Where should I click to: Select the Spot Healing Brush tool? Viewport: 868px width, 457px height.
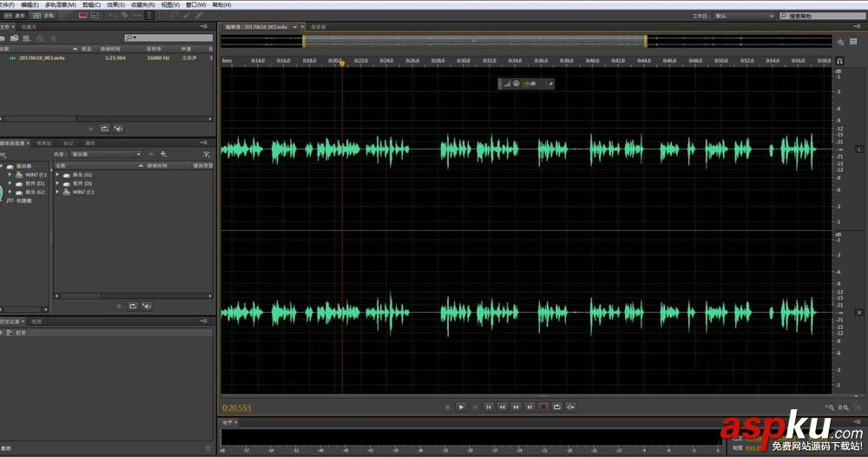[x=199, y=16]
